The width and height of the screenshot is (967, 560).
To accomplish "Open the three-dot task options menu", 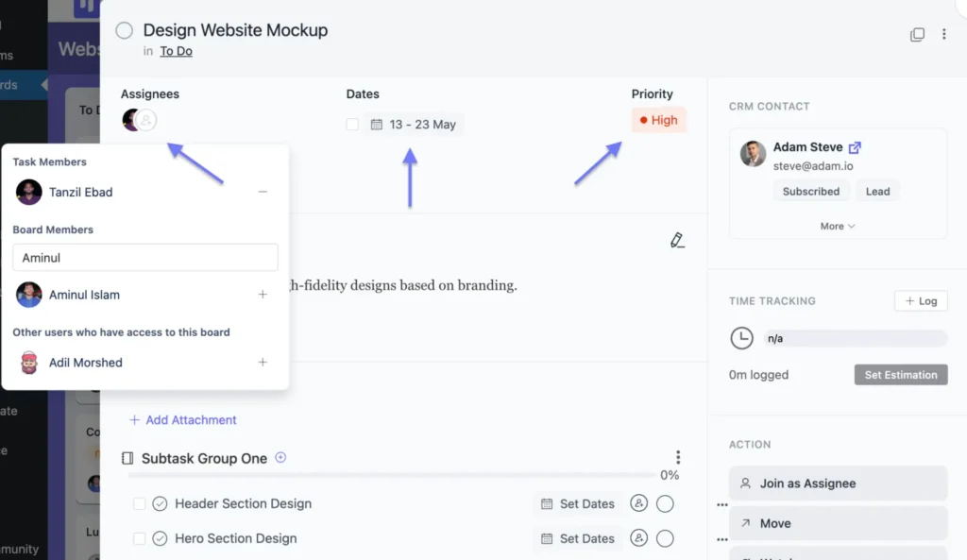I will point(943,35).
